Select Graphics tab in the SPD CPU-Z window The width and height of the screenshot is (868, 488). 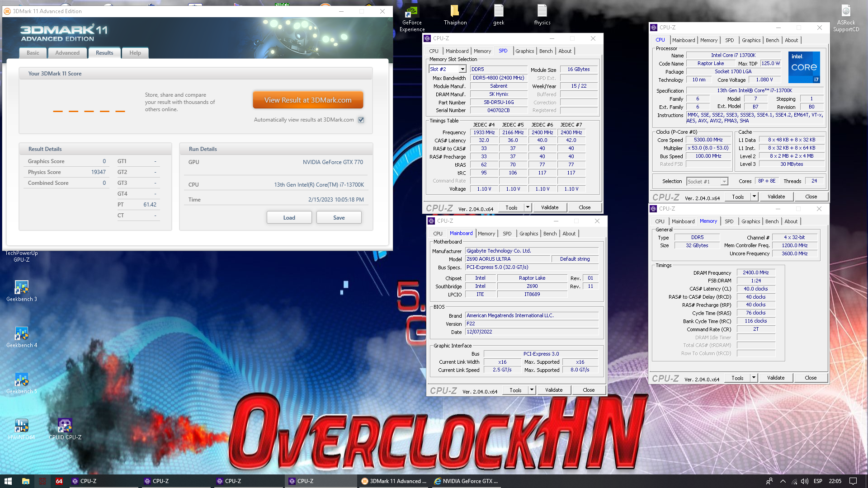524,51
